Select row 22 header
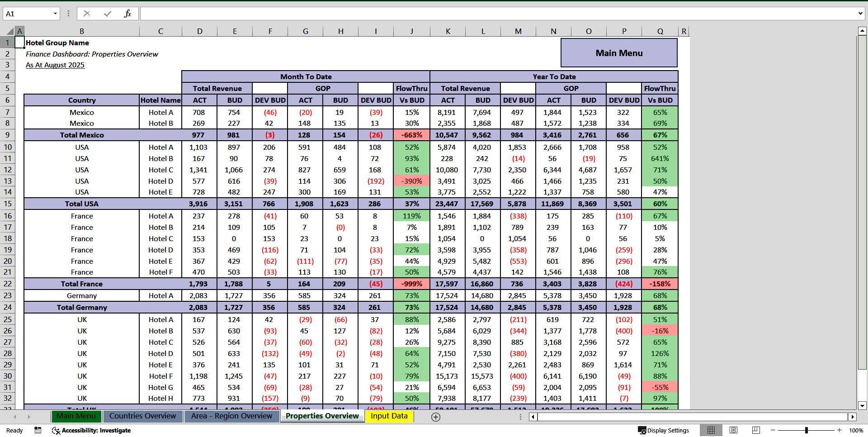Screen dimensions: 868x437 (x=7, y=284)
